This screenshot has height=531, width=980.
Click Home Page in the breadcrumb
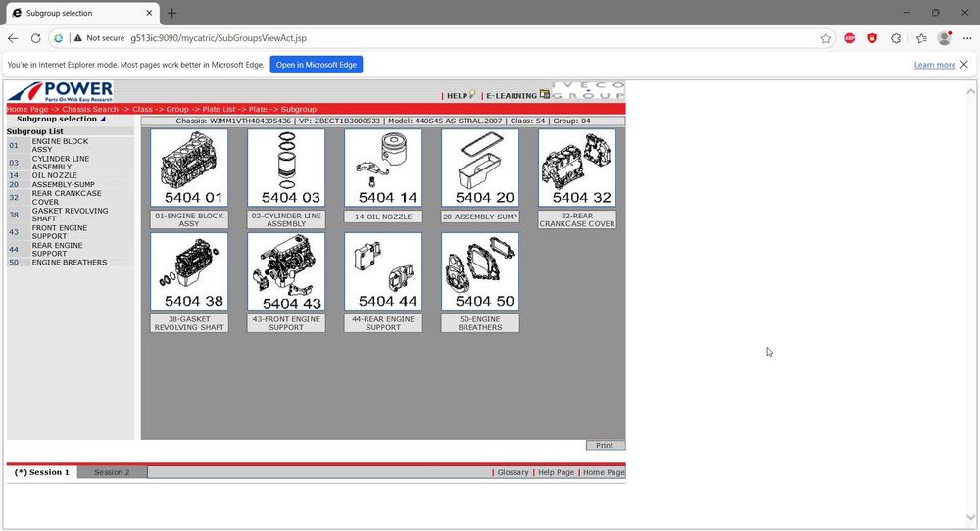click(27, 109)
